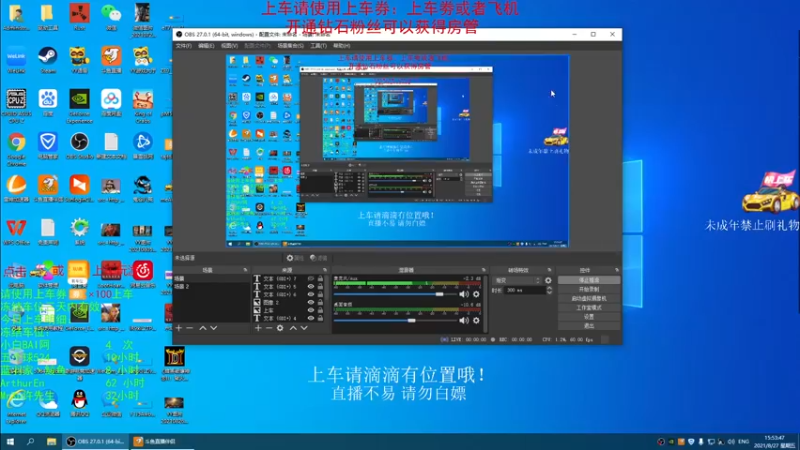Float the 场景 dock via header icon
800x450 pixels.
(x=245, y=270)
